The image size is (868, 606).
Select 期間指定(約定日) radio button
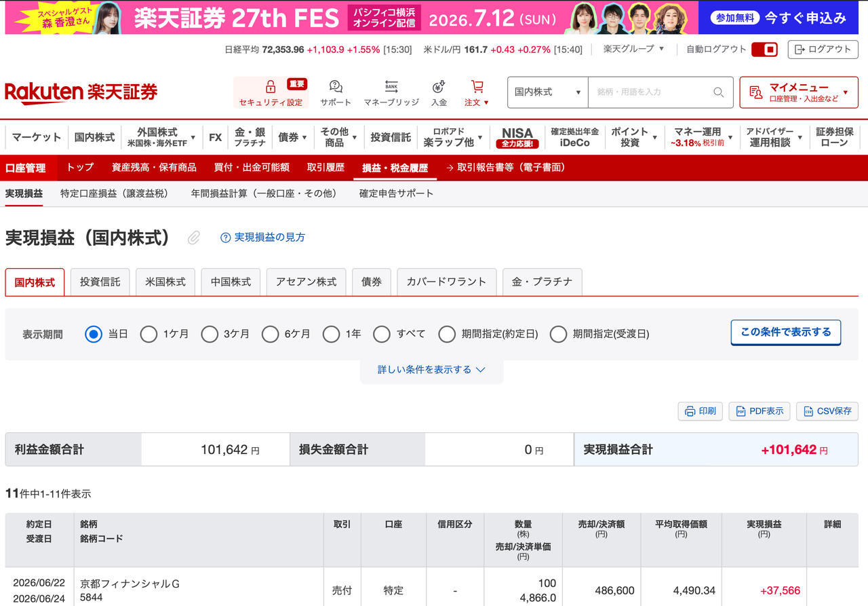447,334
